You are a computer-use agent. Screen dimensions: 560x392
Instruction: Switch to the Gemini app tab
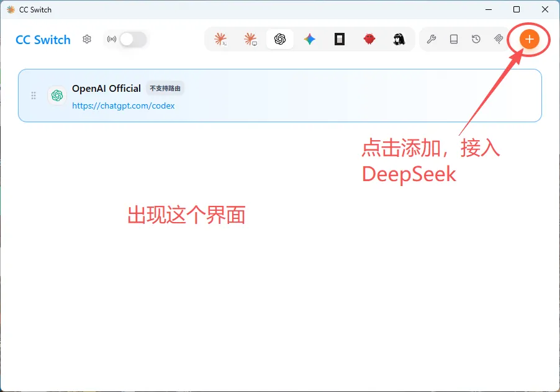310,39
